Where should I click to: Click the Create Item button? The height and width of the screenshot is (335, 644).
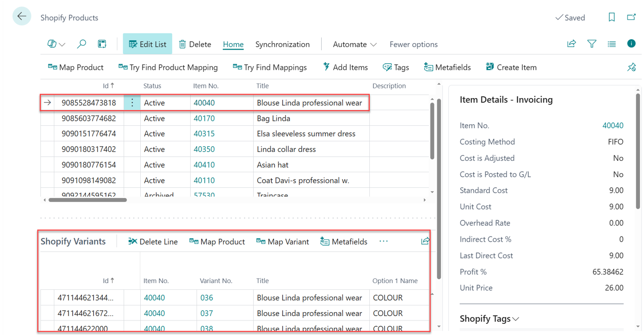[511, 67]
